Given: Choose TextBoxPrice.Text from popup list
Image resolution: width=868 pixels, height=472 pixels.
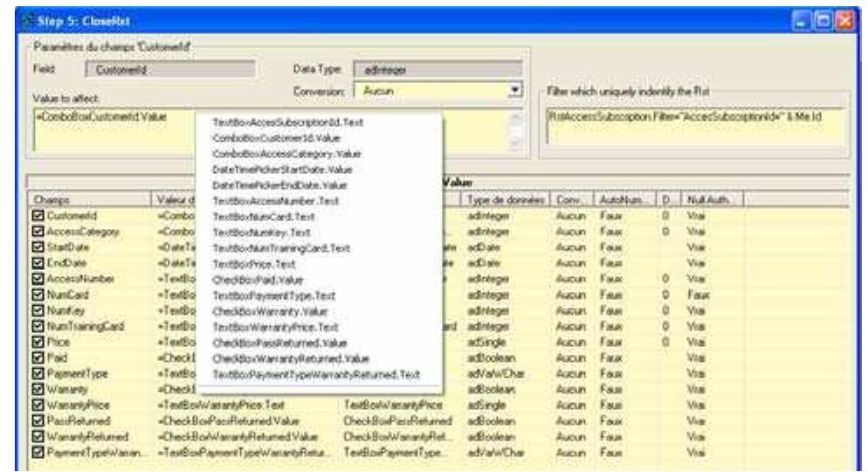Looking at the screenshot, I should pyautogui.click(x=254, y=264).
